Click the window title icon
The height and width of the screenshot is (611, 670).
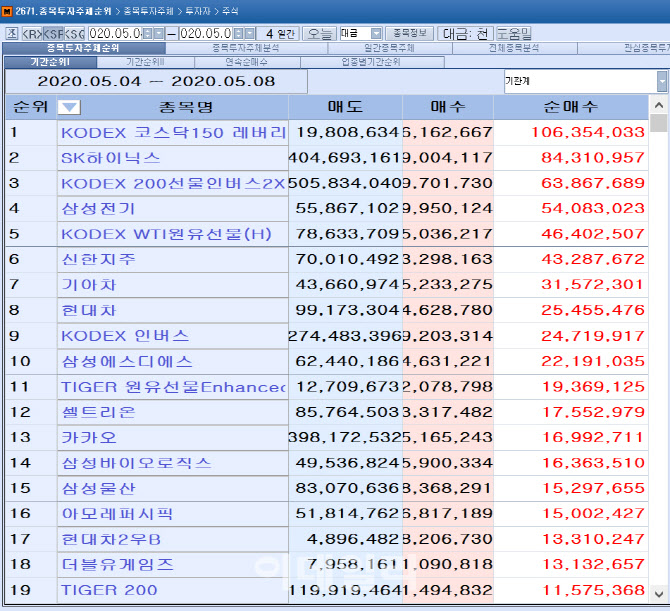(6, 11)
